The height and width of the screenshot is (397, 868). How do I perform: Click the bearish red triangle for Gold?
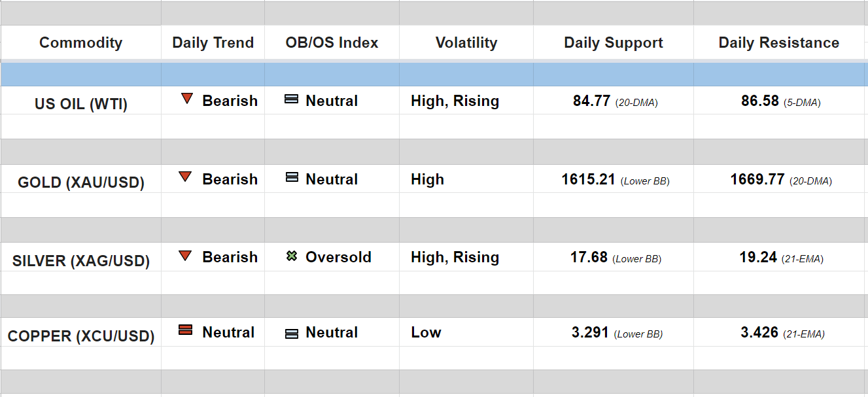pos(186,177)
